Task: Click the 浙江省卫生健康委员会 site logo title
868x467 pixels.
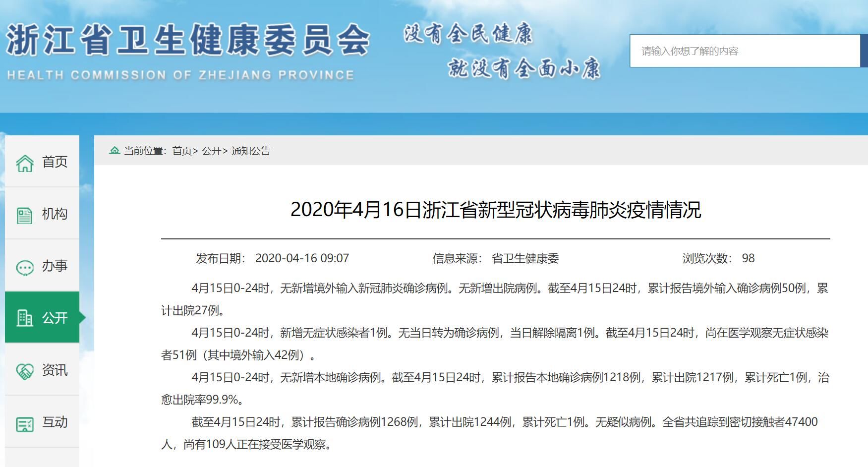Action: click(187, 40)
